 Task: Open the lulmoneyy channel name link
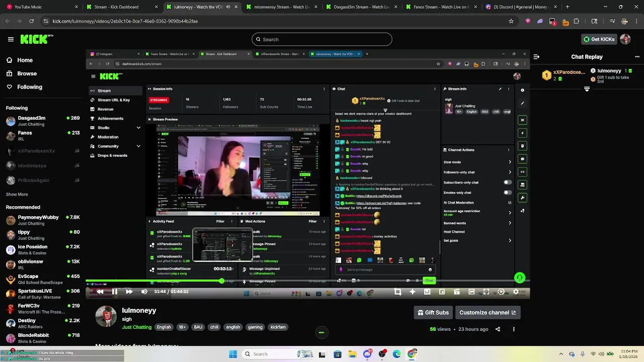click(139, 310)
